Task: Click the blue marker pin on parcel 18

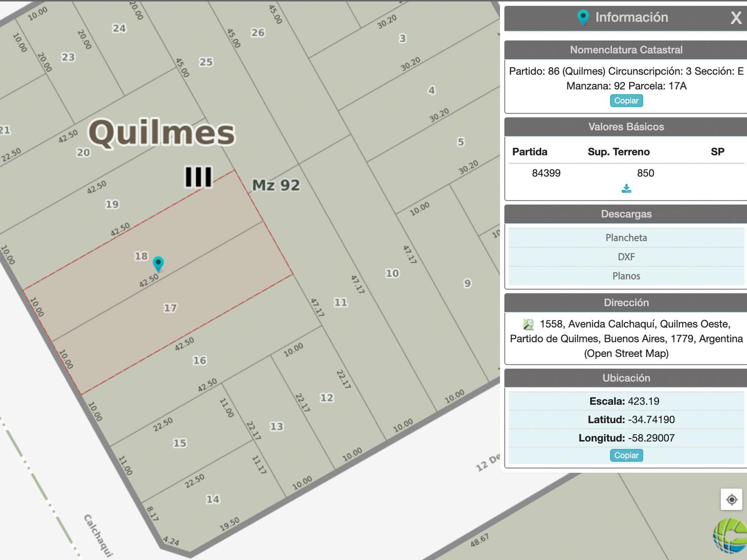Action: (158, 264)
